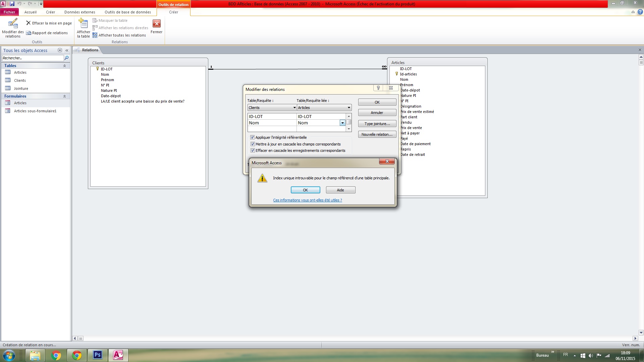644x362 pixels.
Task: Click Afficher les relations directes
Action: point(120,28)
